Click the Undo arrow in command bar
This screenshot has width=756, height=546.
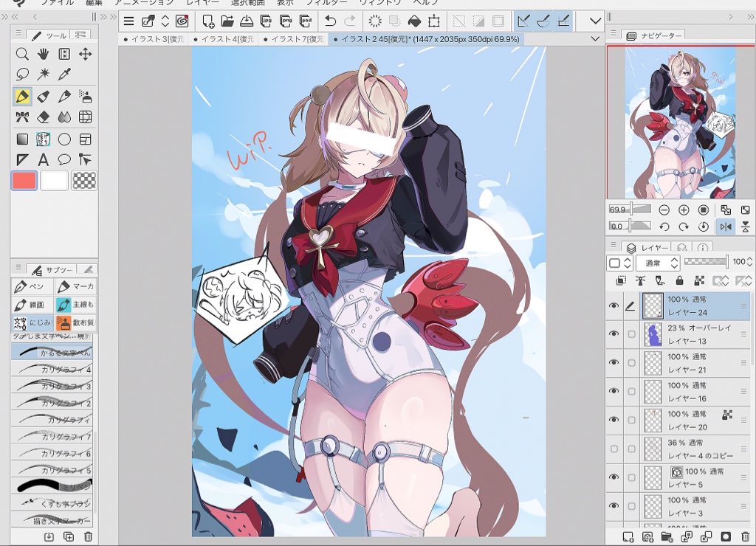pyautogui.click(x=330, y=21)
